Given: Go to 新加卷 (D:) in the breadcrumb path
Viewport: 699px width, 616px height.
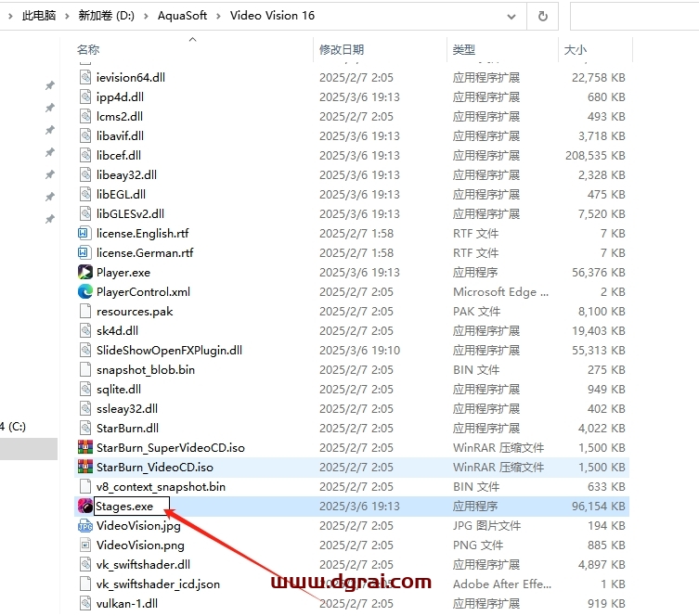Looking at the screenshot, I should click(x=106, y=16).
